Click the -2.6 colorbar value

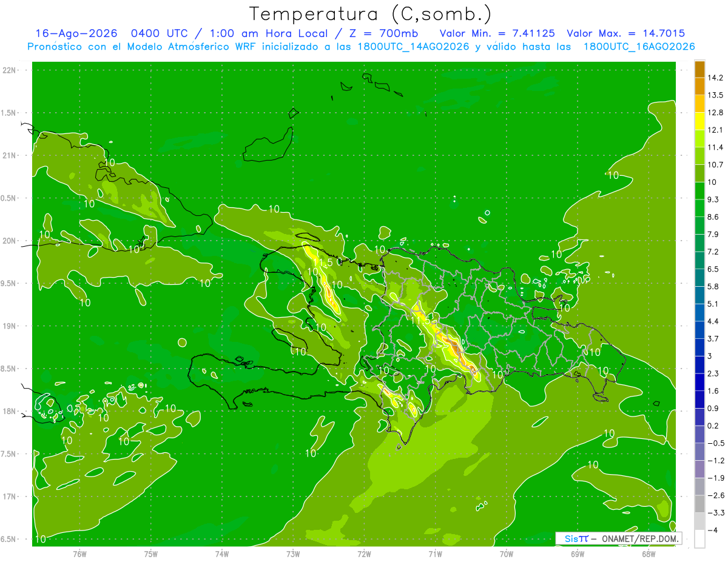tap(716, 495)
